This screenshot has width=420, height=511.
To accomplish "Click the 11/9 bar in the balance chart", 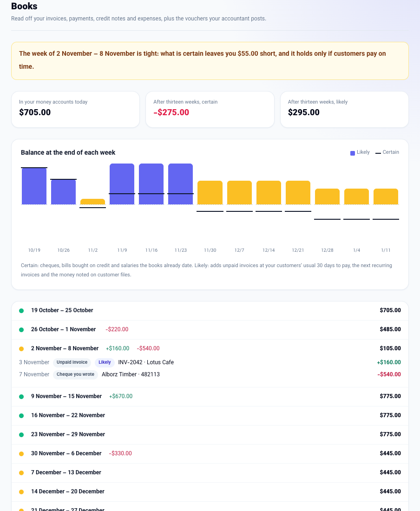I will tap(122, 184).
